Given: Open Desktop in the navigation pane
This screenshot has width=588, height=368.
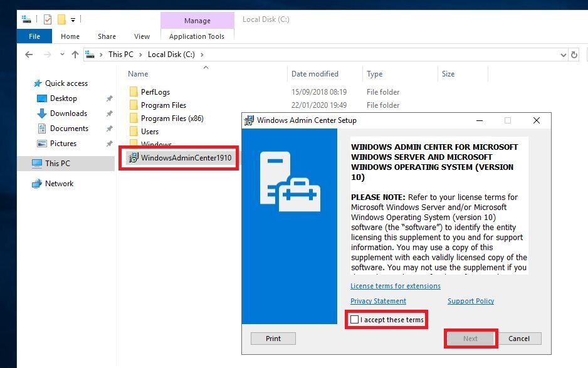Looking at the screenshot, I should click(63, 98).
